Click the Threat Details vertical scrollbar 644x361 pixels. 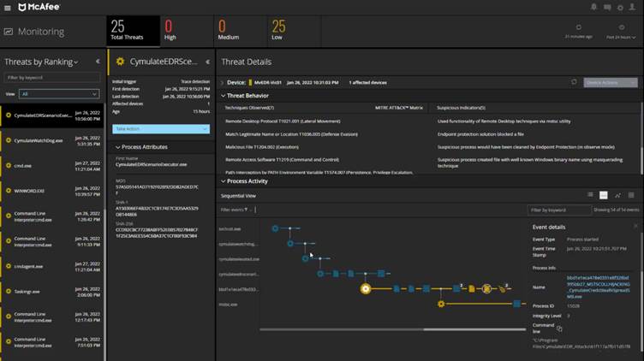click(641, 160)
